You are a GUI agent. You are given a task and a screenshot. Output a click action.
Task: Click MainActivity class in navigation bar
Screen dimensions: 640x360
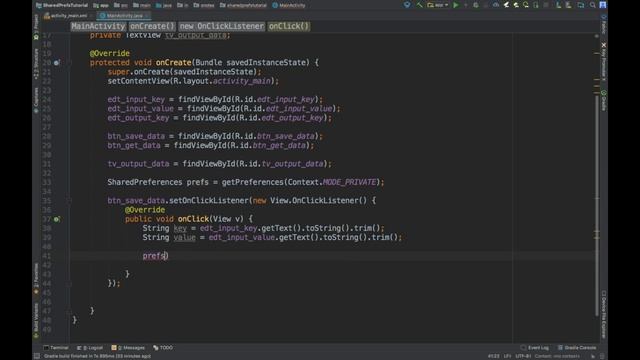point(289,5)
